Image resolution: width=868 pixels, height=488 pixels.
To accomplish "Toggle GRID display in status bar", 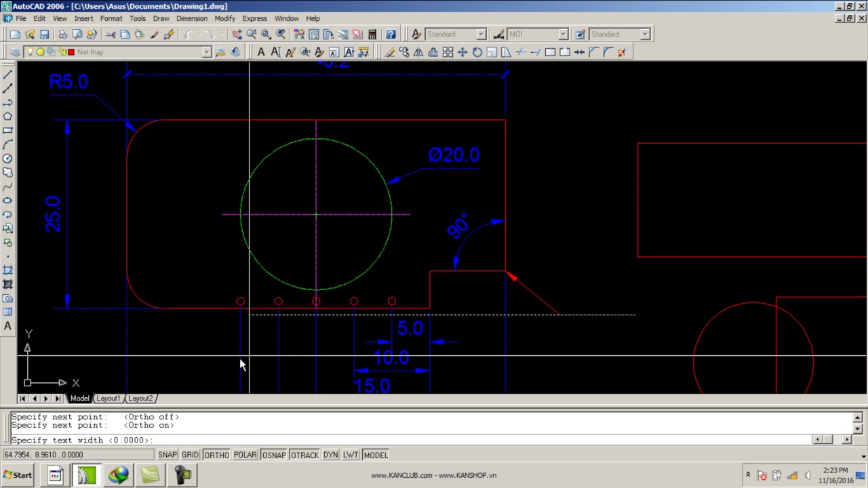I will click(x=190, y=455).
